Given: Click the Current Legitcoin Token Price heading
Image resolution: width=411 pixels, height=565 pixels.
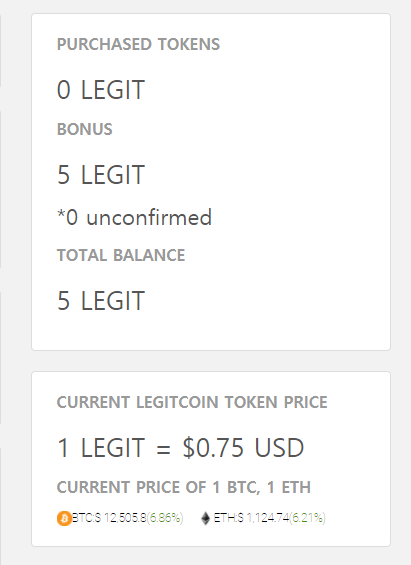Looking at the screenshot, I should [x=192, y=402].
